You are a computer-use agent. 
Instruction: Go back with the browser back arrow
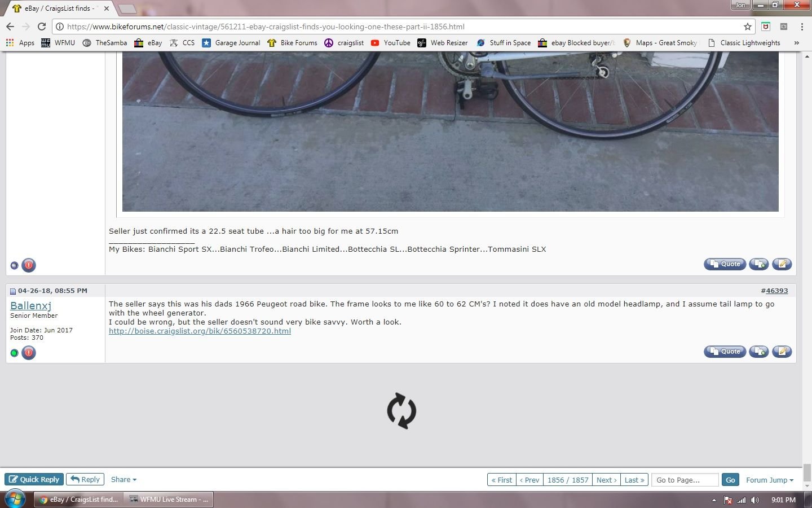[10, 27]
